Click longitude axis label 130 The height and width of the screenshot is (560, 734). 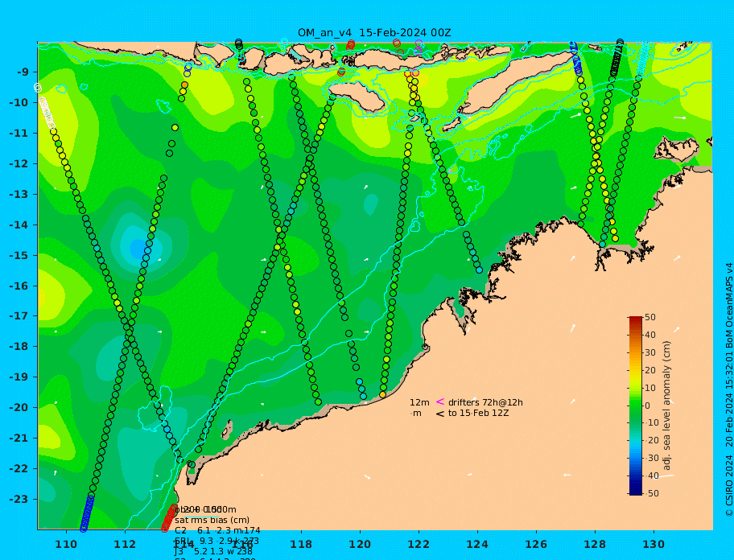coord(654,544)
